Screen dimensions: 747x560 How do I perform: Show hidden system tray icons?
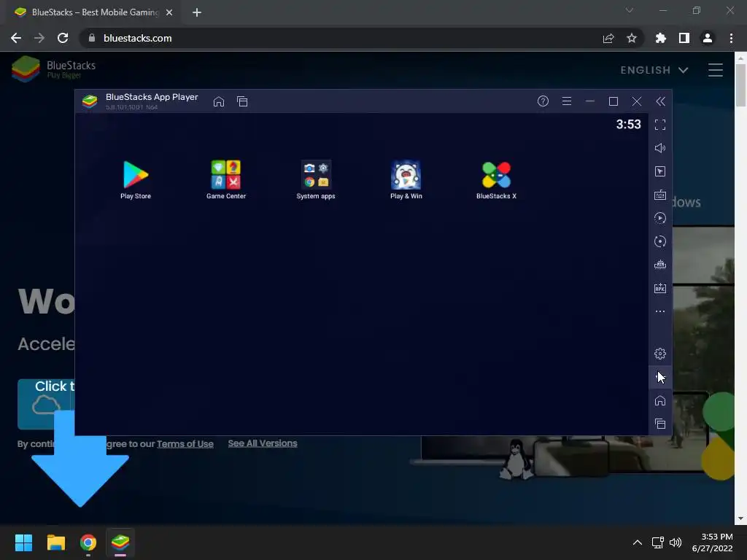click(638, 542)
